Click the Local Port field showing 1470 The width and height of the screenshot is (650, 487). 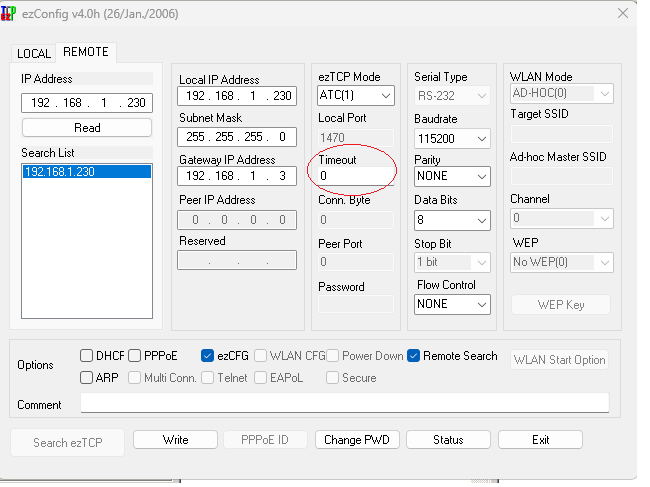coord(356,138)
